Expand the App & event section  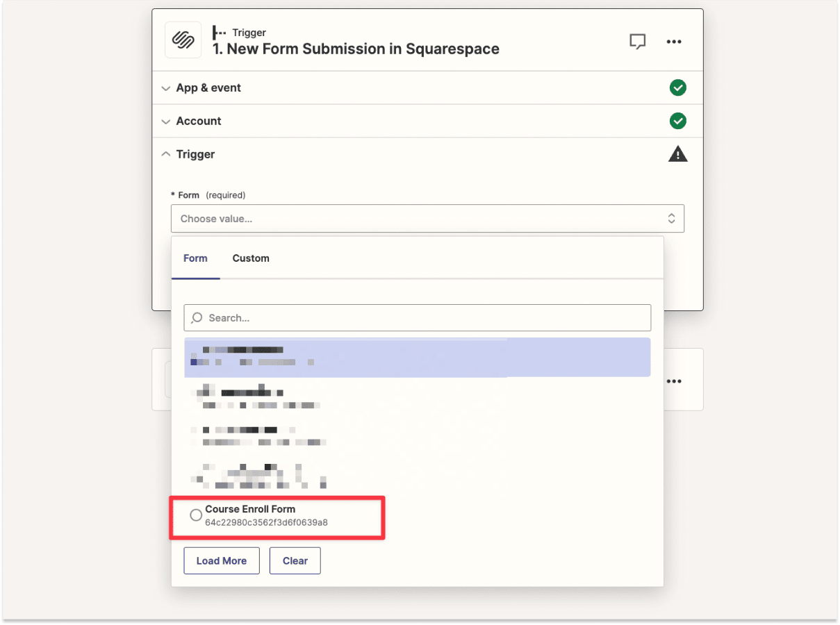point(166,87)
